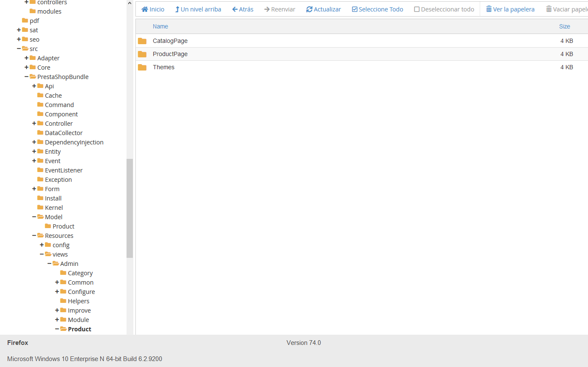Open the CatalogPage folder name

(170, 41)
